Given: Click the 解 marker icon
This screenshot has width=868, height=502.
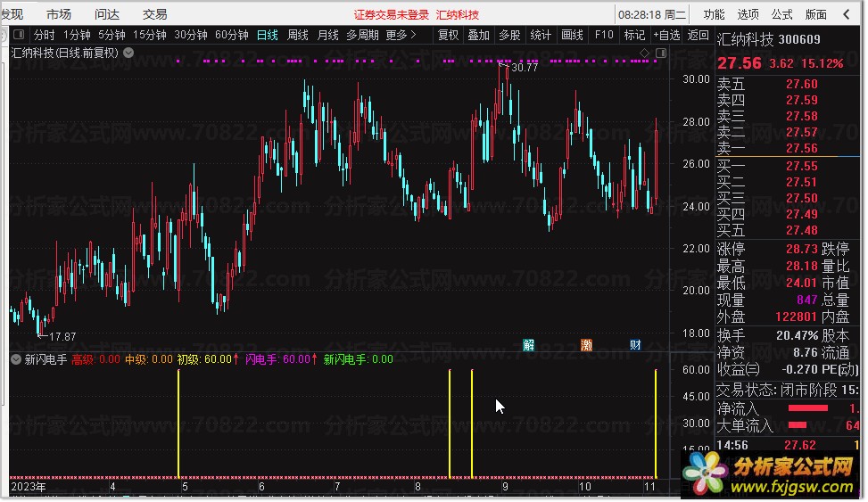Looking at the screenshot, I should click(x=529, y=345).
